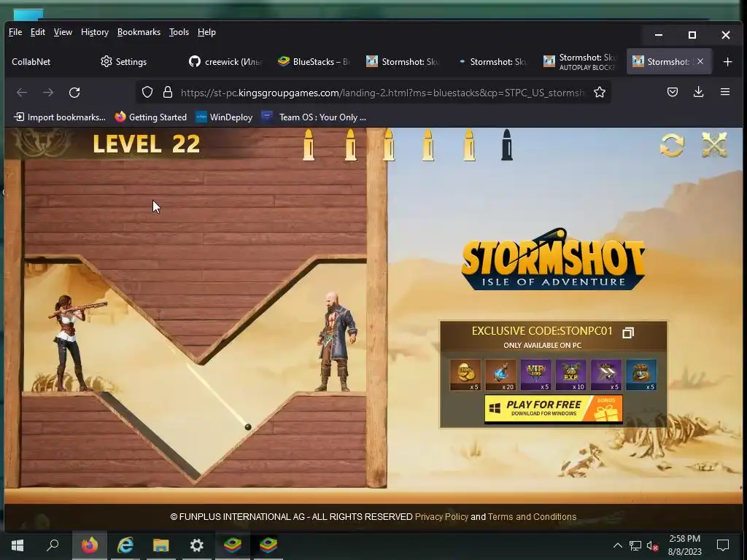Click the 500 EXP x10 reward icon
The height and width of the screenshot is (560, 747).
click(x=570, y=375)
